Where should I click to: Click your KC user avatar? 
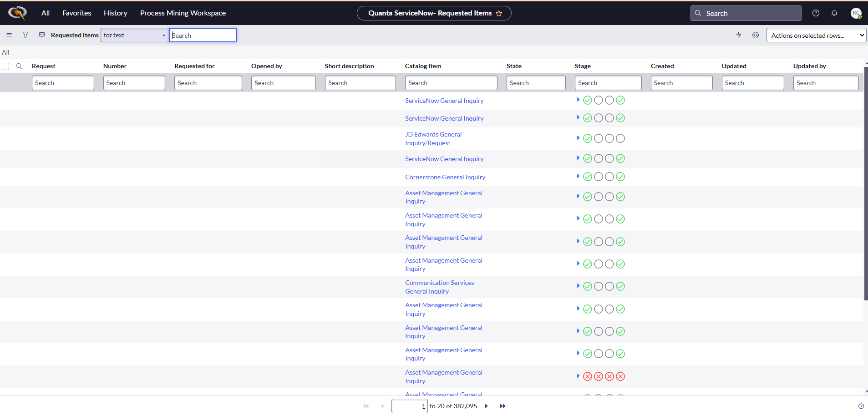tap(856, 13)
